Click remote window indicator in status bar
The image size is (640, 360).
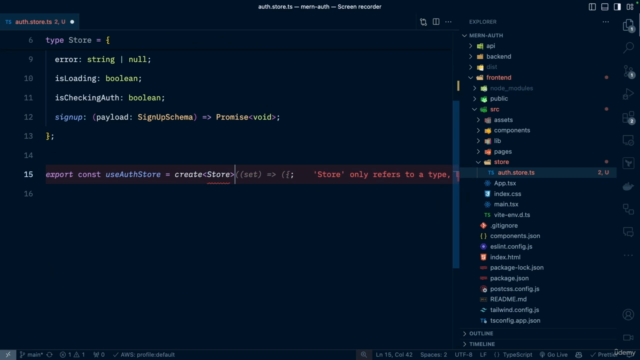pos(8,355)
